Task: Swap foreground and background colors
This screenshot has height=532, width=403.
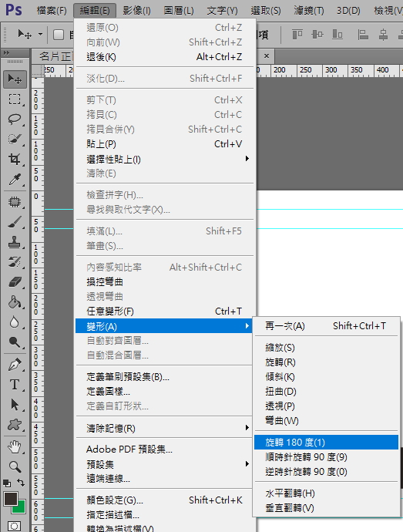Action: tap(21, 483)
